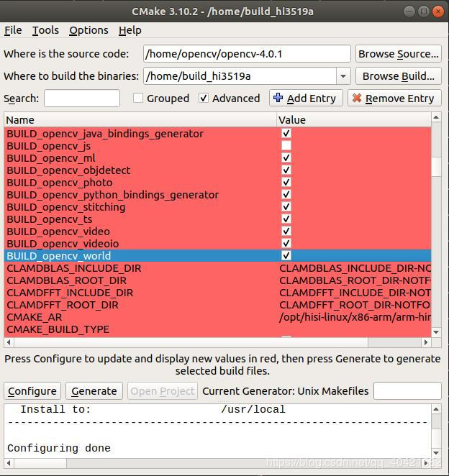Select the CLAMDFFT_INCLUDE_DIR entry name

(x=70, y=293)
